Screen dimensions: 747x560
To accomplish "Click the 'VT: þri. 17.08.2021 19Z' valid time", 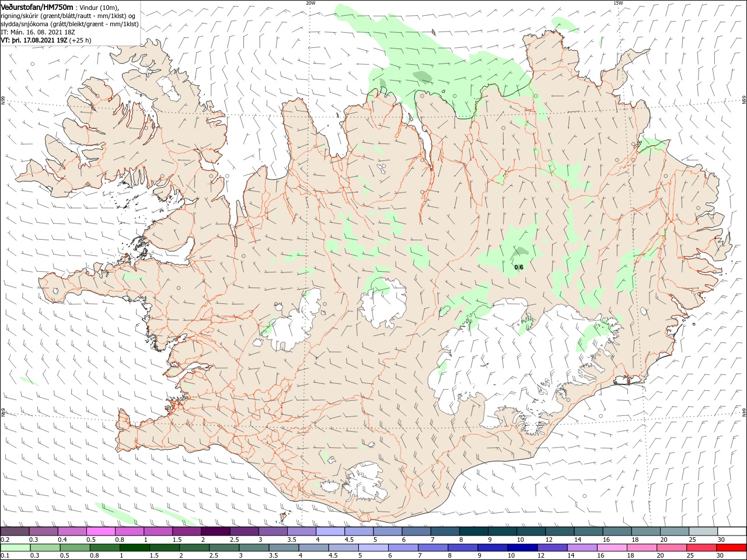I will click(x=34, y=41).
